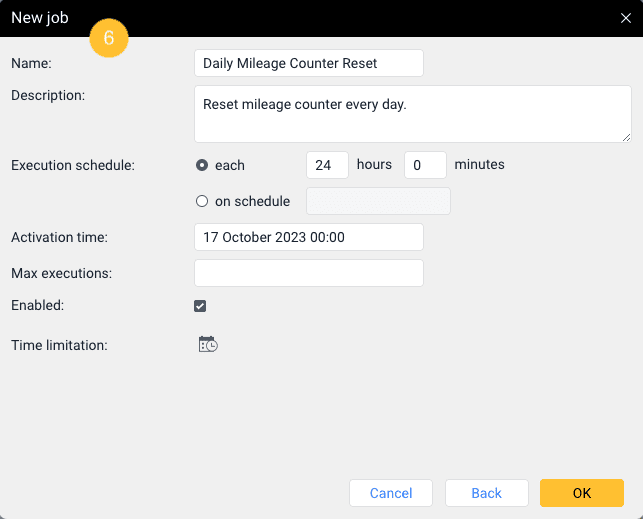
Task: Click the orange step 6 badge
Action: click(x=109, y=38)
